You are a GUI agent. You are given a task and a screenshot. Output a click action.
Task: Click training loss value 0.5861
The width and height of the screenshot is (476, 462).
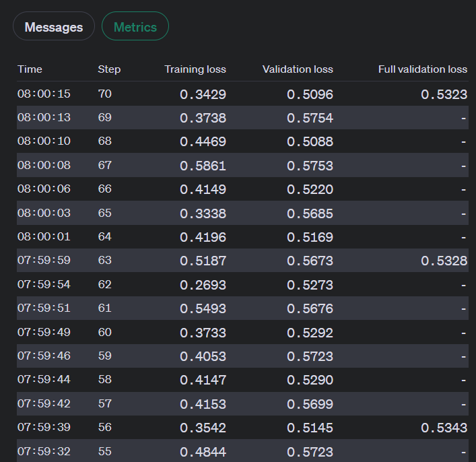pyautogui.click(x=203, y=166)
